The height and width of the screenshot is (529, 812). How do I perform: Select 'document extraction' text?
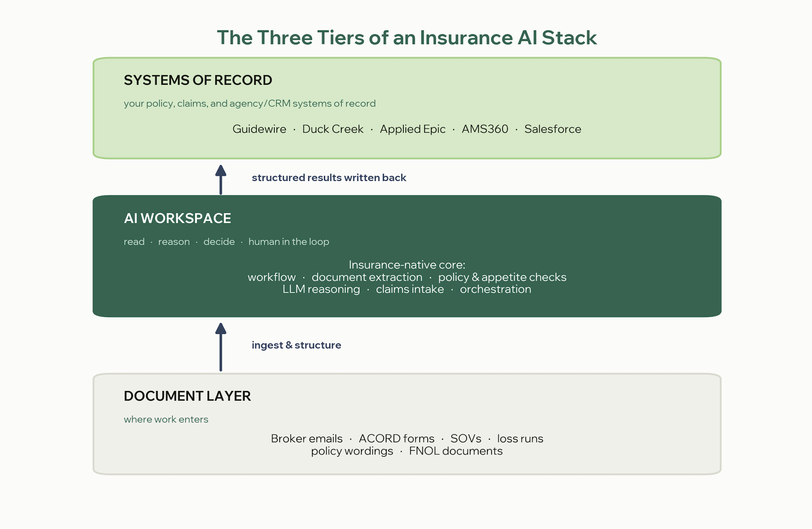pos(367,277)
